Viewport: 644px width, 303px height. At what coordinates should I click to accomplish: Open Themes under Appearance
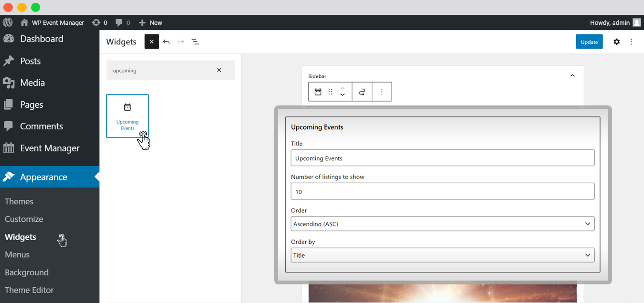click(x=19, y=201)
